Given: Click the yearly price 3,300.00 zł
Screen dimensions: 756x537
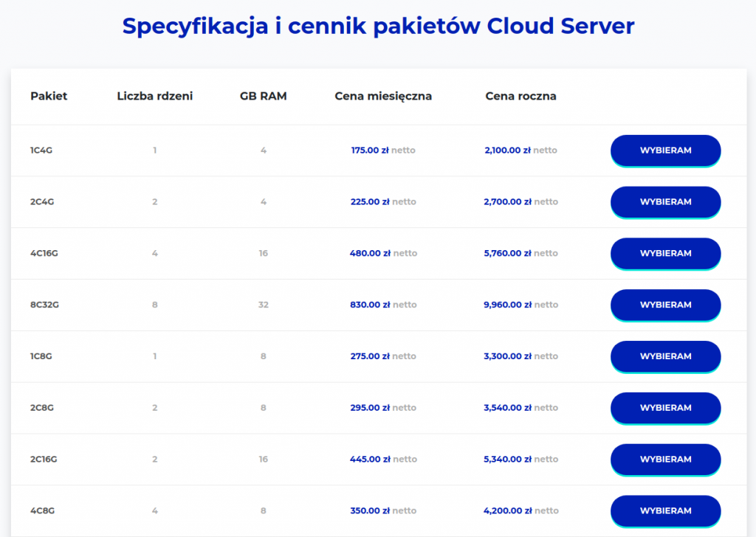Looking at the screenshot, I should pos(508,356).
